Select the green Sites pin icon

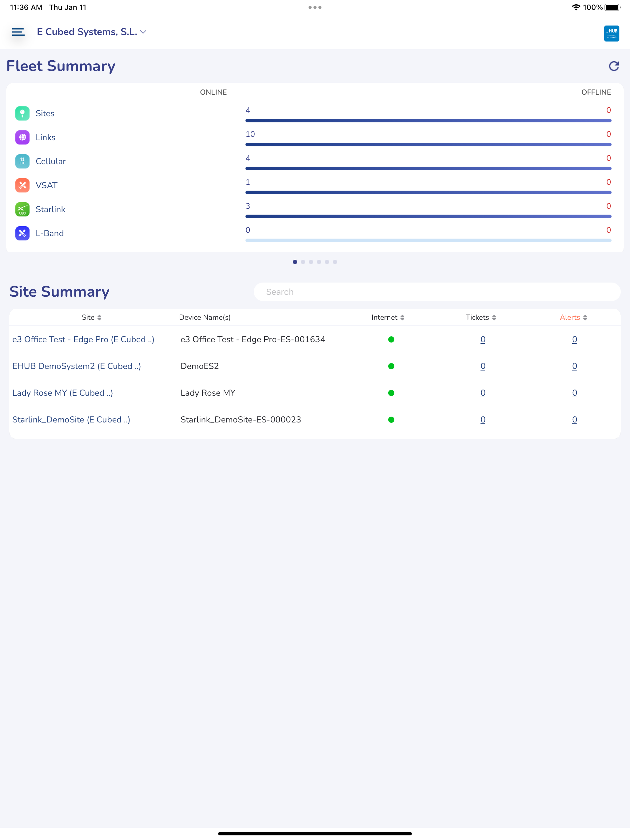click(x=22, y=113)
